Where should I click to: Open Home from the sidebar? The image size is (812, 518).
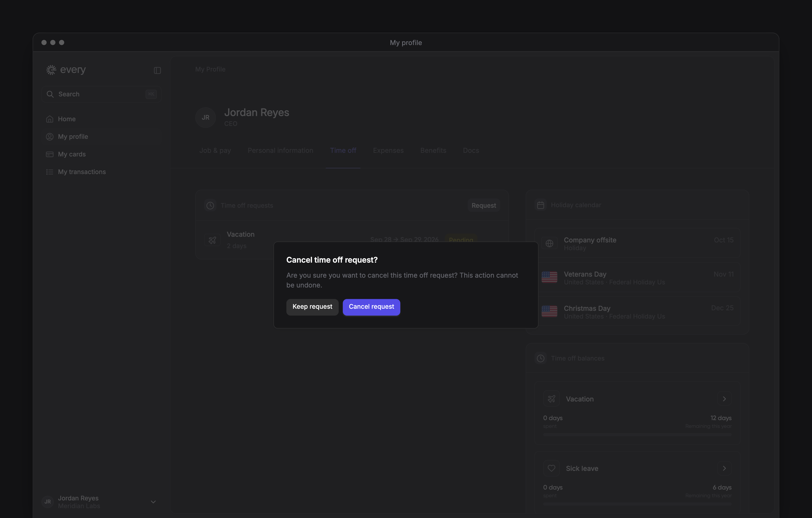pyautogui.click(x=101, y=119)
